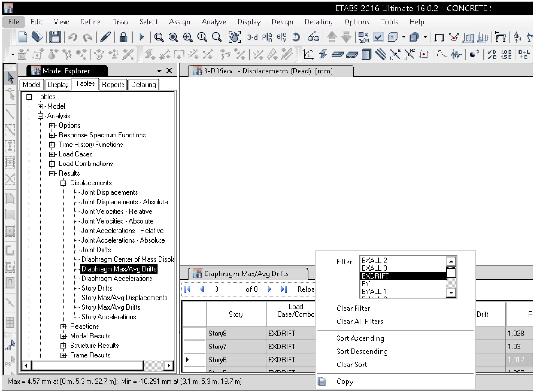
Task: Switch to elevation view icon
Action: pos(282,37)
